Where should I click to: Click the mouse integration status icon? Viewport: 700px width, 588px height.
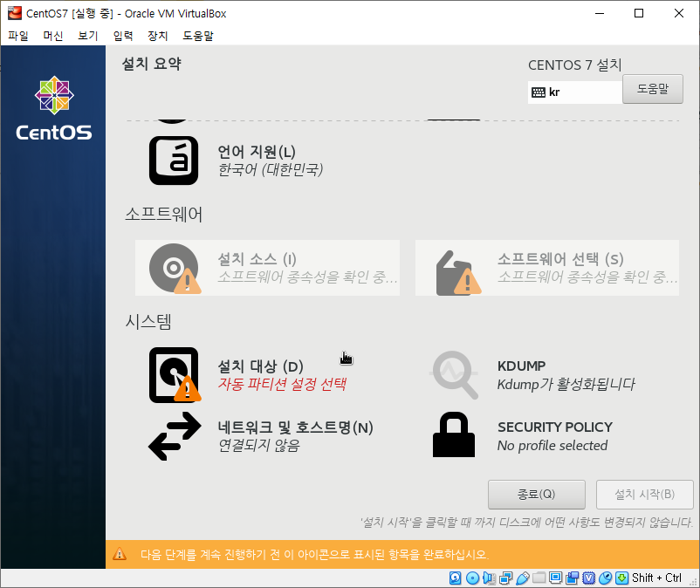click(x=606, y=578)
